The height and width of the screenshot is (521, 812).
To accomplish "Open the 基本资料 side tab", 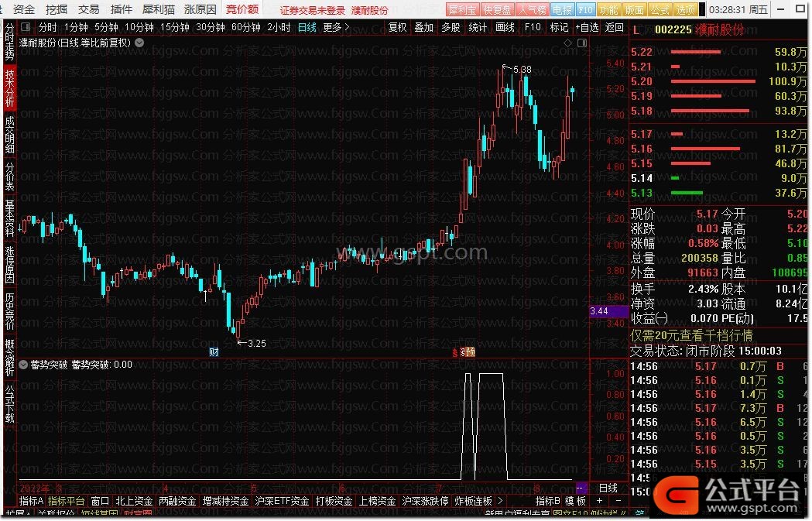I will click(x=10, y=218).
